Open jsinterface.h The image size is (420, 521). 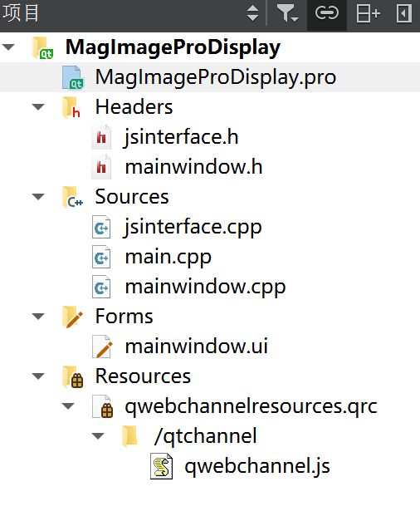click(x=182, y=137)
